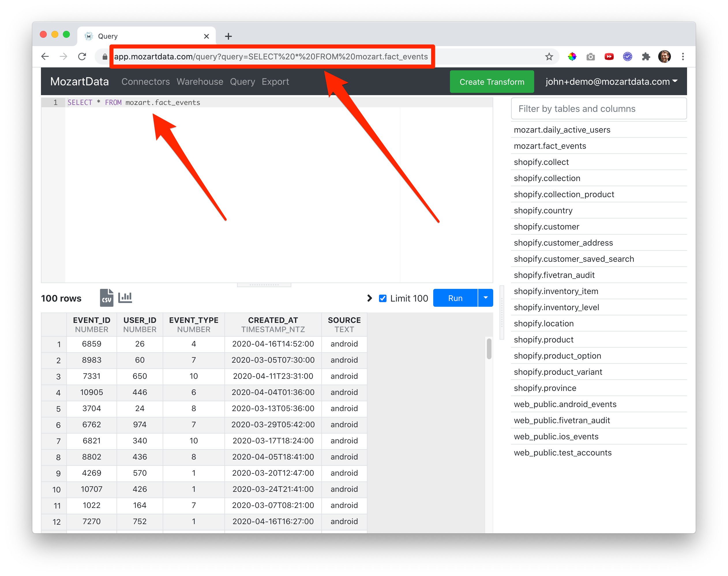Open the Query menu item
The width and height of the screenshot is (728, 576).
[243, 82]
